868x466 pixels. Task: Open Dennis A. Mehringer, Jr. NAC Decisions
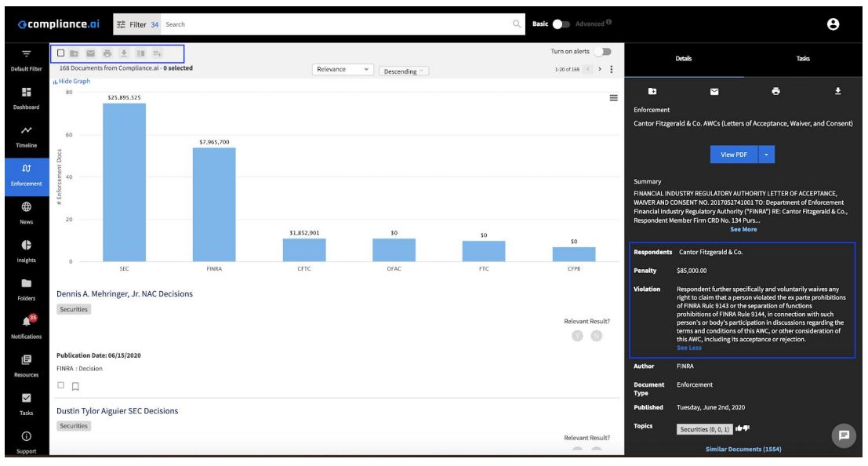click(x=125, y=293)
